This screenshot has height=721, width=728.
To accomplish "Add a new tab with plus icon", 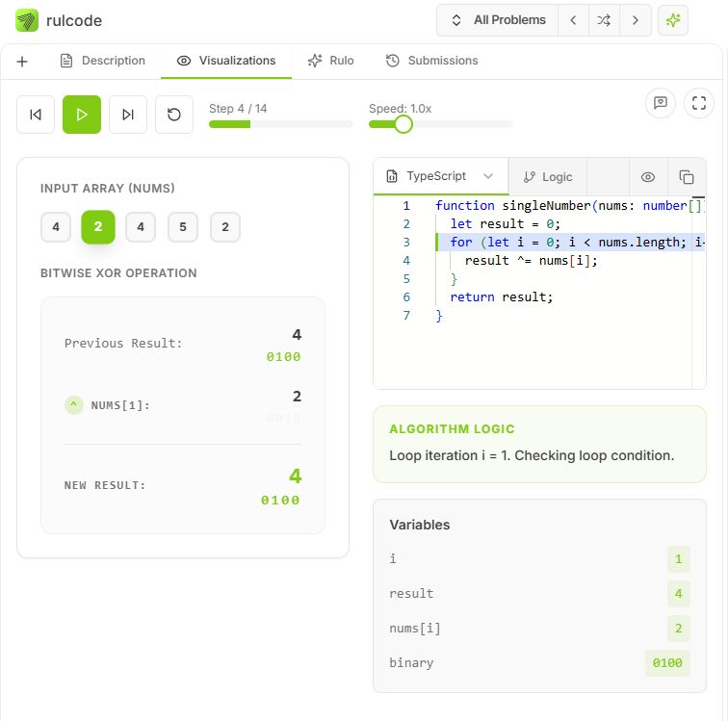I will 22,62.
